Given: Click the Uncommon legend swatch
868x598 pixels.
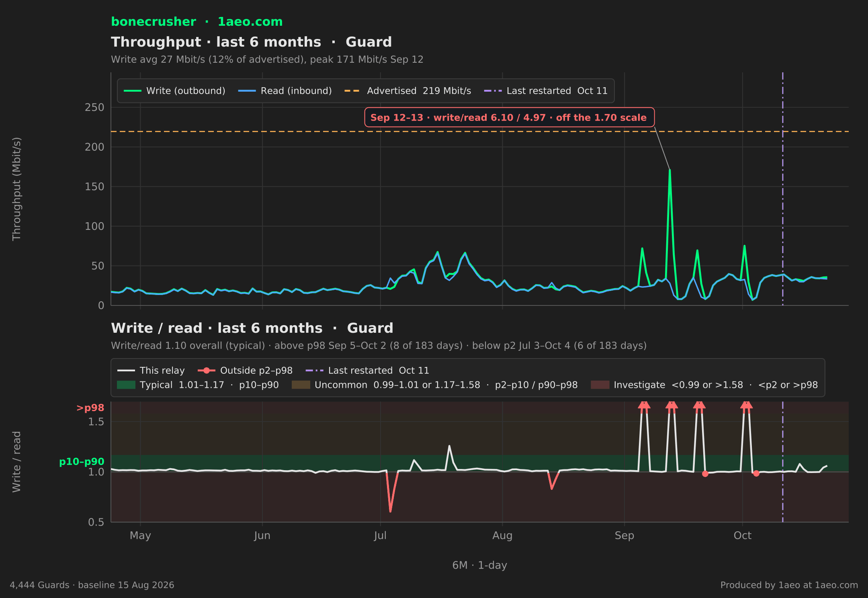Looking at the screenshot, I should tap(301, 385).
